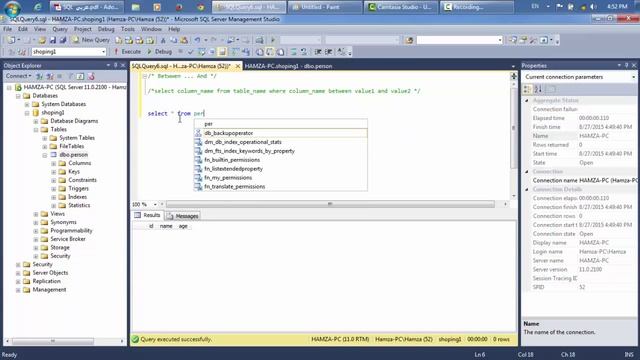Select the dbo.person table node
Screen dimensions: 640x360
point(73,155)
